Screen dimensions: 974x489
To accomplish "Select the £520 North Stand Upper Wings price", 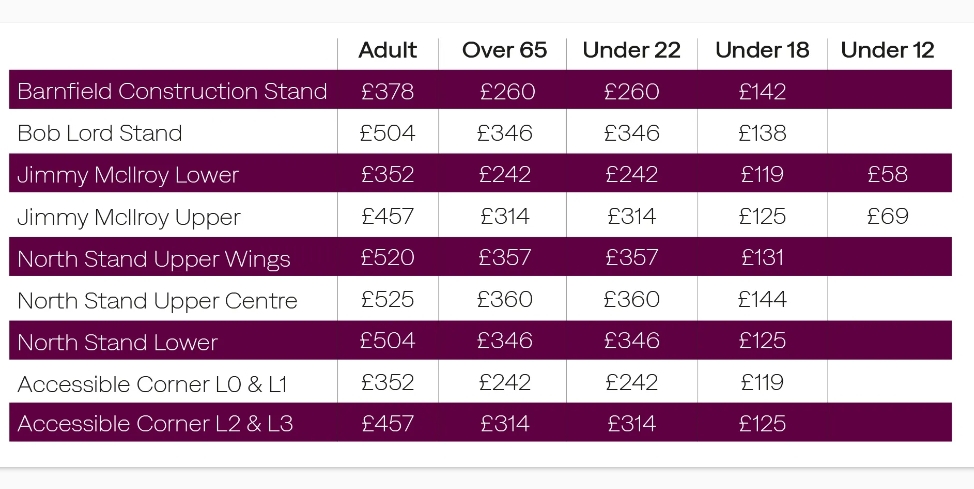I will [x=387, y=258].
